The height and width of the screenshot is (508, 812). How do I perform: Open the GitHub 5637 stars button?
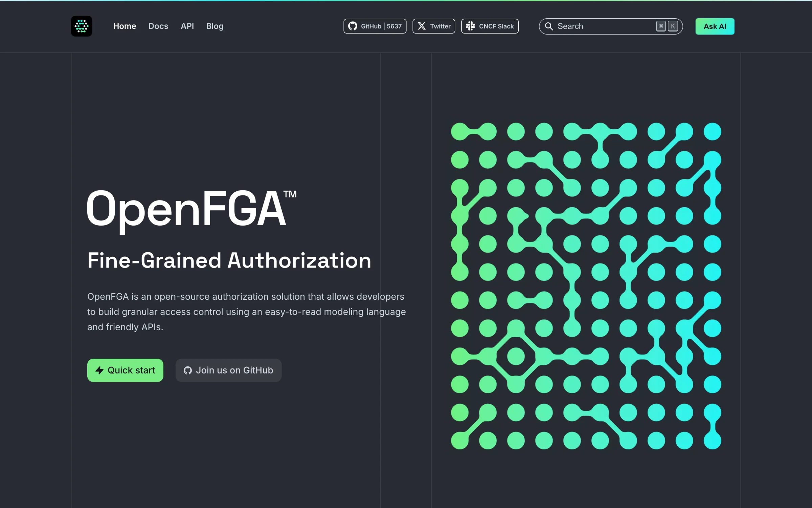pos(375,26)
